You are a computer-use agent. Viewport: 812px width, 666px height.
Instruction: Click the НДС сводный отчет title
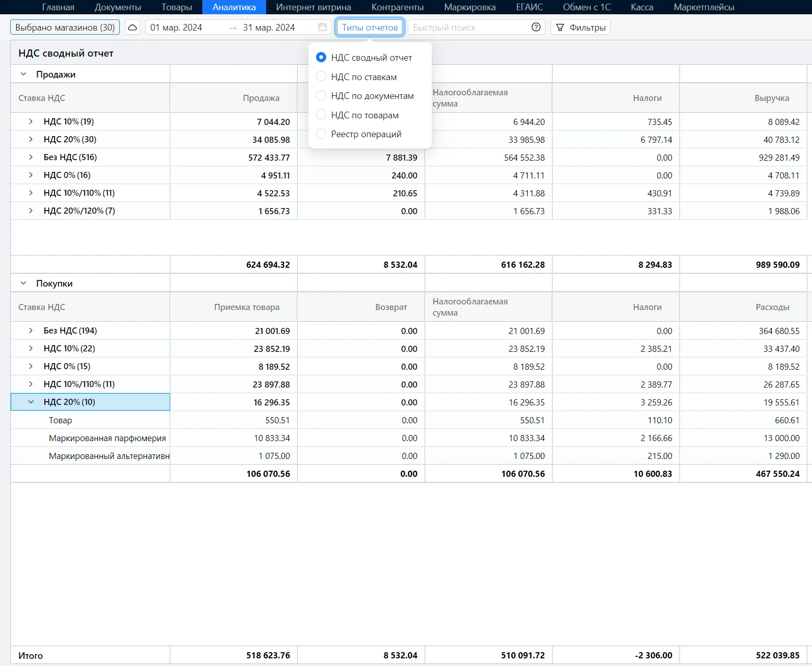coord(66,53)
